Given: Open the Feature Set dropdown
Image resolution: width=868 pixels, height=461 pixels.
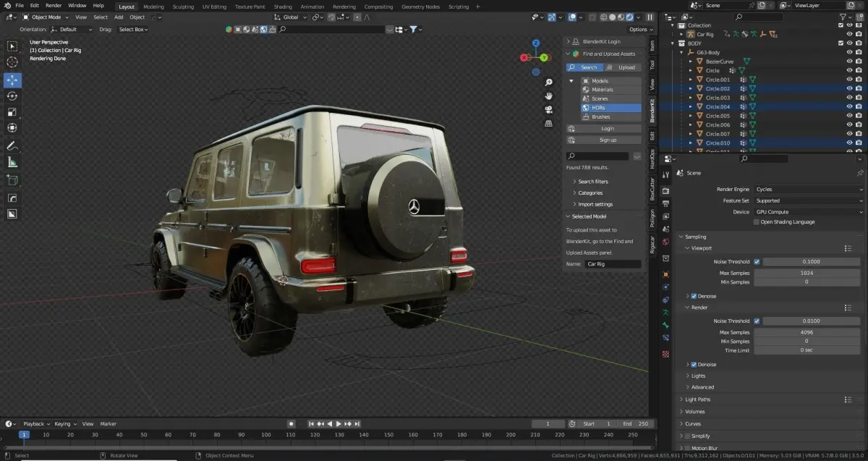Looking at the screenshot, I should pos(809,200).
